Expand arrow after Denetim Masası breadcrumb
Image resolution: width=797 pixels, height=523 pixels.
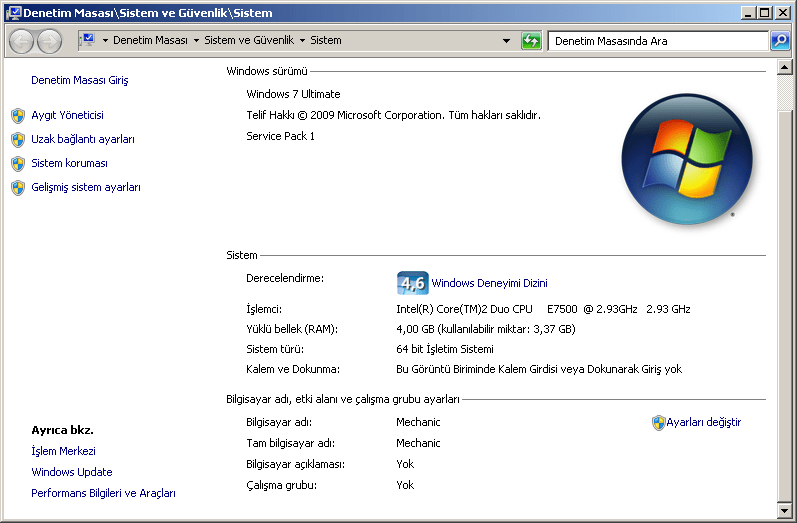pyautogui.click(x=196, y=41)
